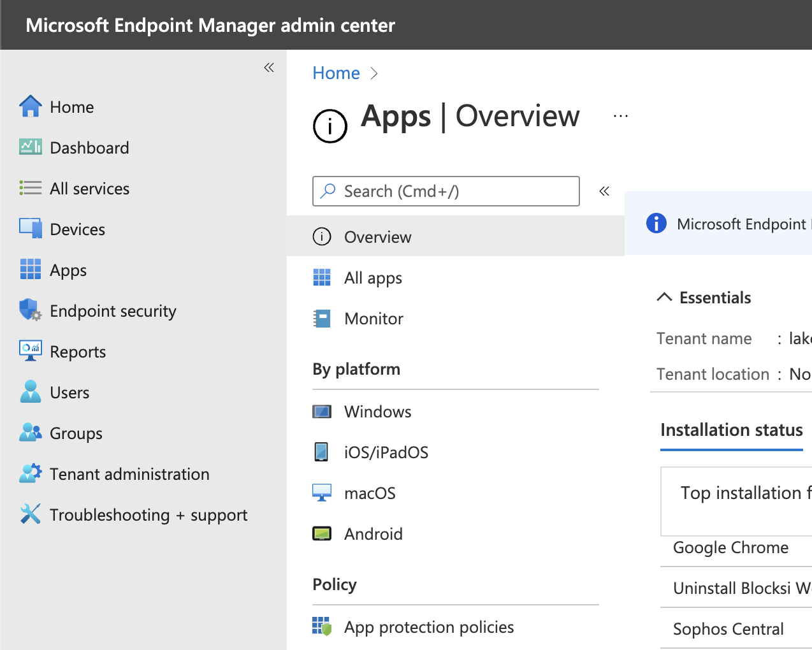The image size is (812, 650).
Task: Click the Google Chrome row
Action: pos(736,547)
